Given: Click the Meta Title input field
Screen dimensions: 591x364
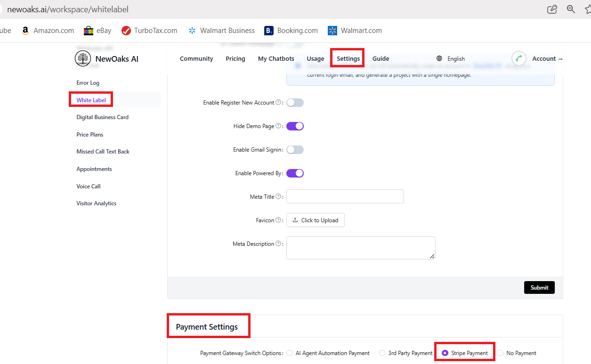Looking at the screenshot, I should click(x=345, y=196).
